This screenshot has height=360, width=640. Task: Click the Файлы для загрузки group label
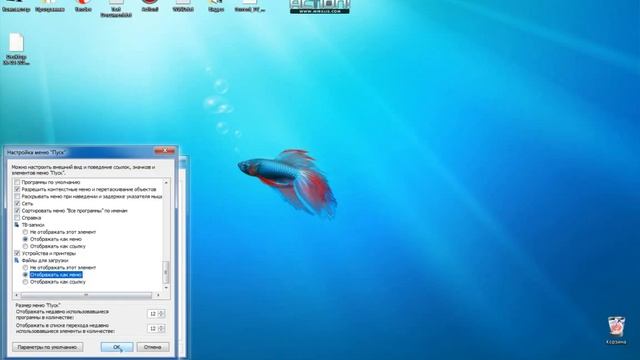pyautogui.click(x=44, y=260)
